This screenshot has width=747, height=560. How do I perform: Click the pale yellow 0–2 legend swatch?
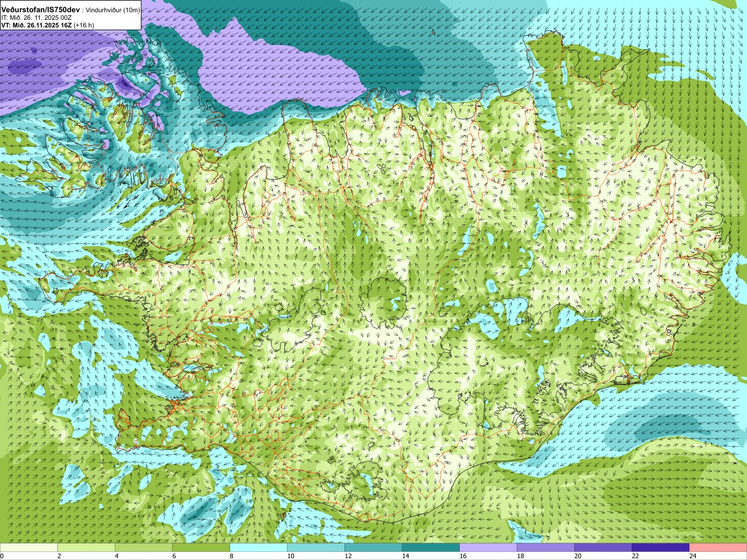click(x=29, y=548)
